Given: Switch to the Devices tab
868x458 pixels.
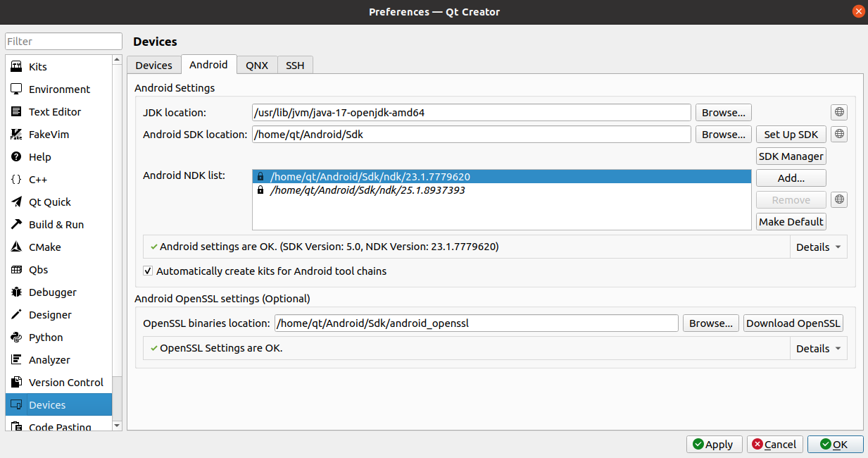Looking at the screenshot, I should point(153,65).
